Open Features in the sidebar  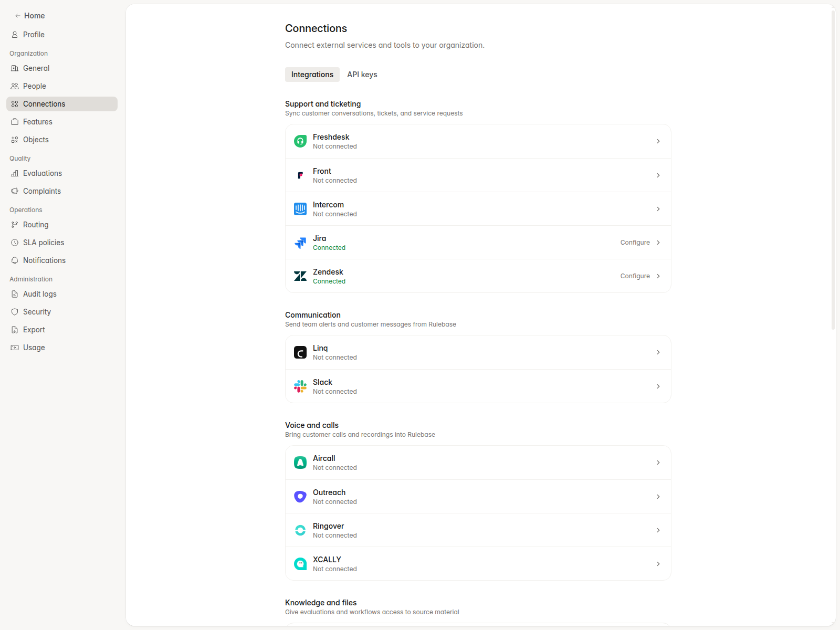tap(62, 122)
